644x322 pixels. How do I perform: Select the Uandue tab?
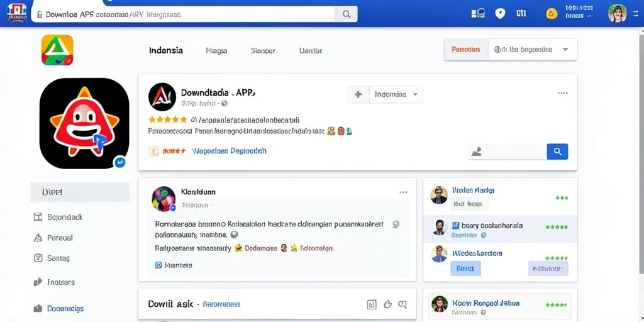click(x=311, y=51)
